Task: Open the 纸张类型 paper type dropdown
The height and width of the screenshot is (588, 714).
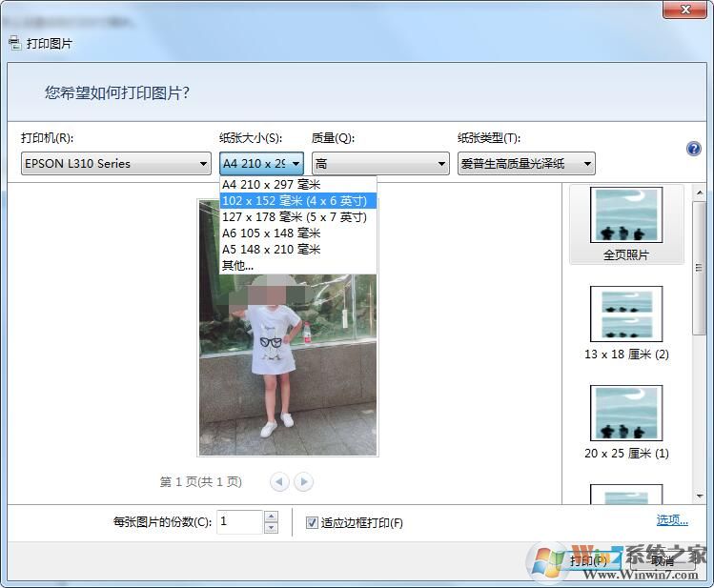Action: tap(525, 164)
